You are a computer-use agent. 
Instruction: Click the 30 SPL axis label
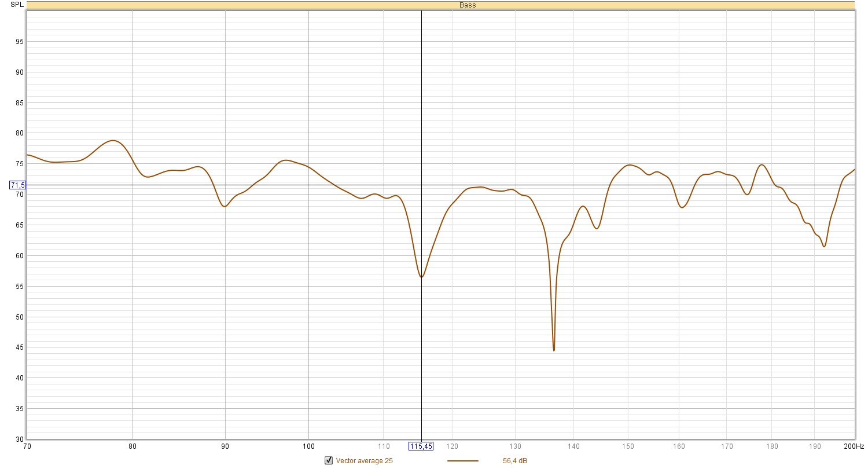pyautogui.click(x=20, y=439)
